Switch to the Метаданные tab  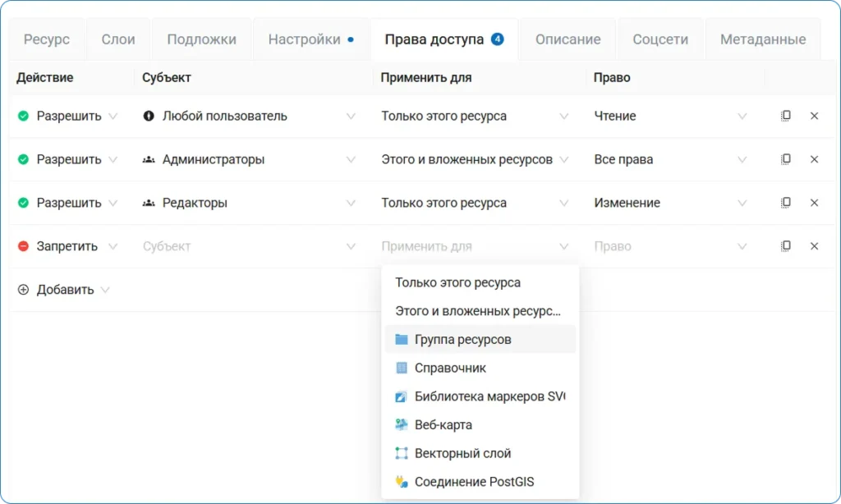click(763, 38)
